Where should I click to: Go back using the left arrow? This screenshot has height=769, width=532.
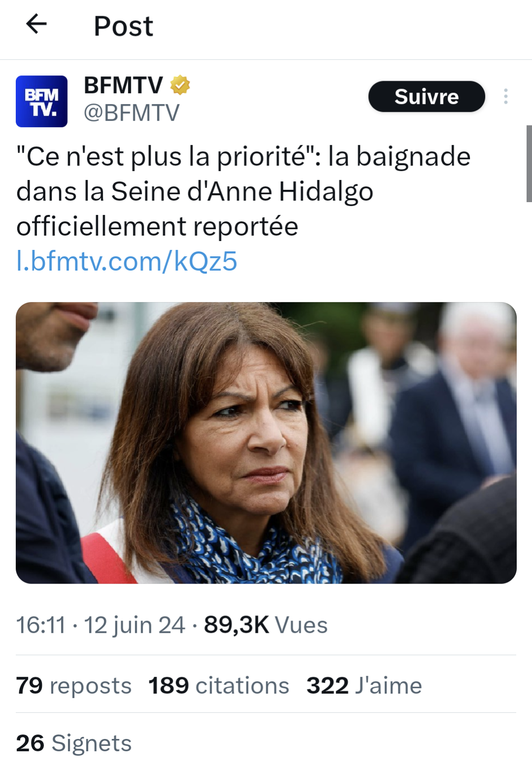(x=36, y=24)
